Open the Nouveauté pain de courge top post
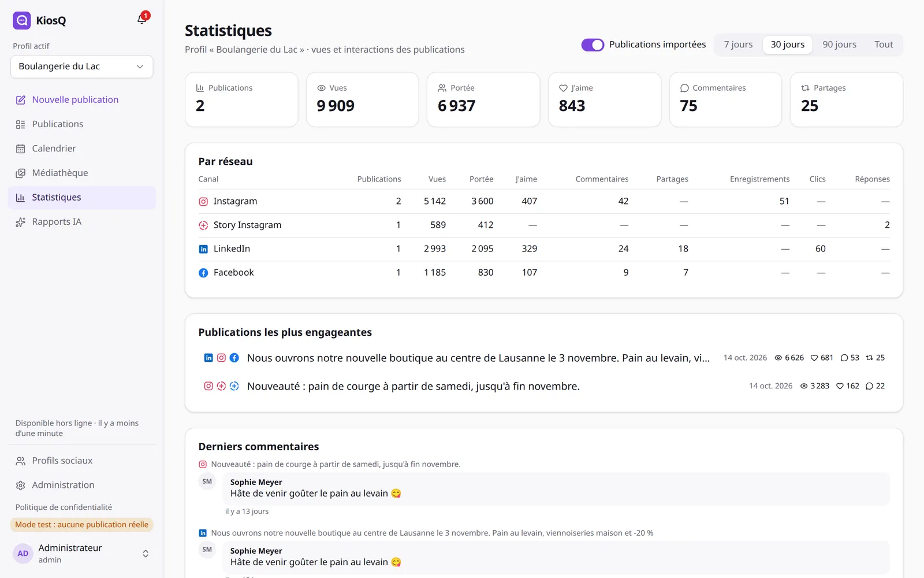Image resolution: width=924 pixels, height=578 pixels. pos(544,386)
